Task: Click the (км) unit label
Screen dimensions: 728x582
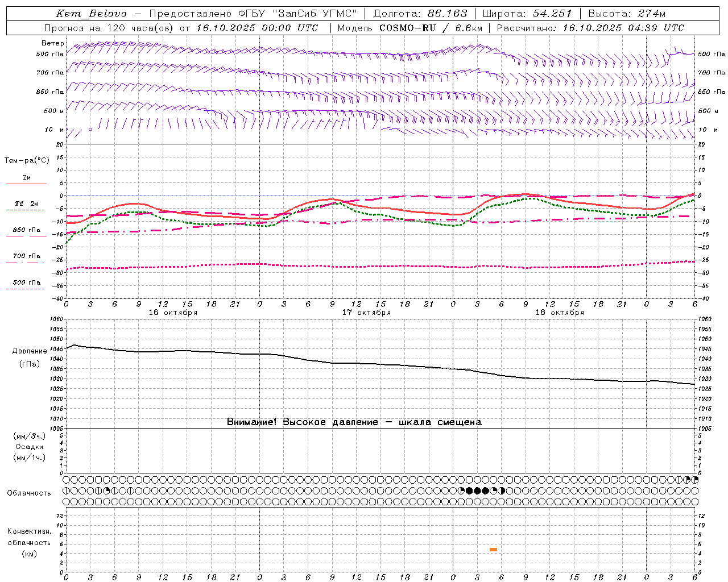Action: click(30, 554)
